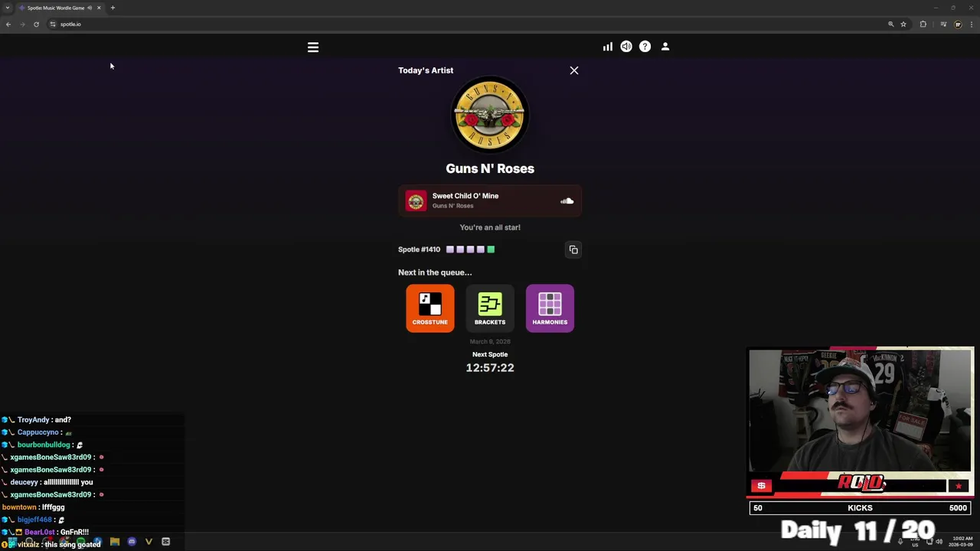Click the Next Spotle countdown 12:57:22
Screen dimensions: 980x551
point(490,368)
